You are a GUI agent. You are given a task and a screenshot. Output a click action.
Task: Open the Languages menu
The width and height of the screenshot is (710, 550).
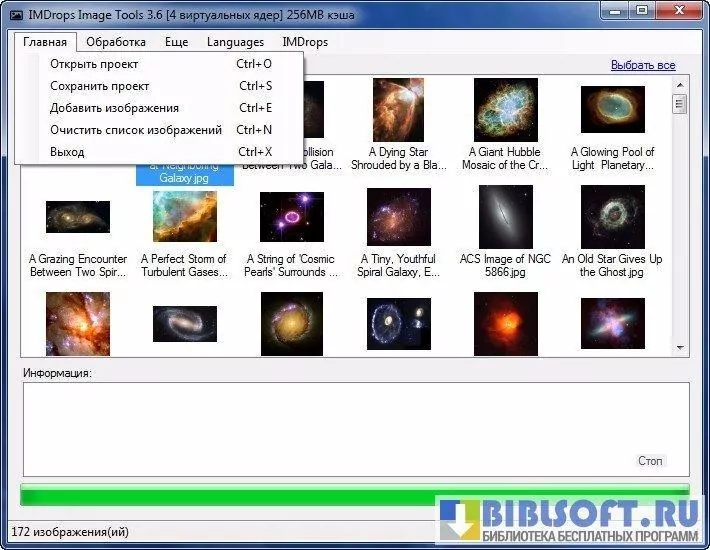pyautogui.click(x=235, y=42)
